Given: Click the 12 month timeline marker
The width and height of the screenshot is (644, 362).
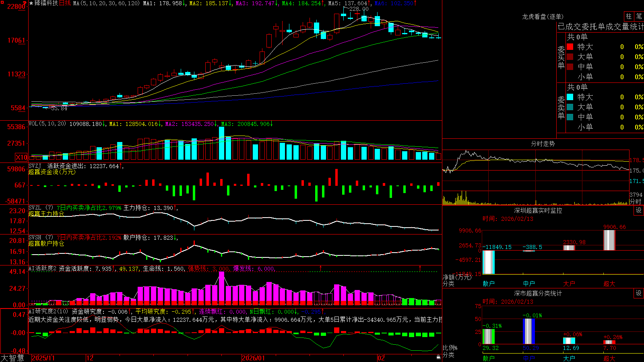Looking at the screenshot, I should 90,358.
